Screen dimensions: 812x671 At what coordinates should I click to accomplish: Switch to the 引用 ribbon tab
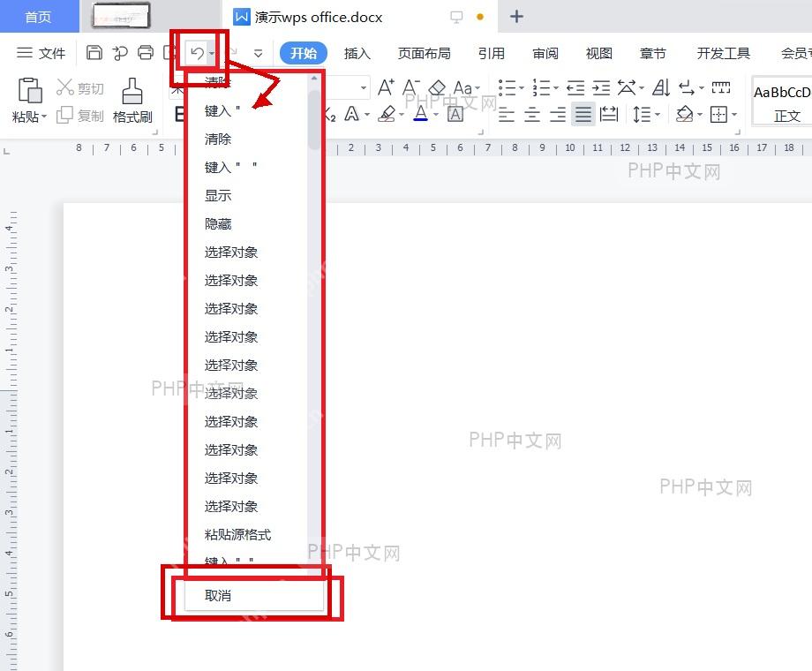pos(491,53)
